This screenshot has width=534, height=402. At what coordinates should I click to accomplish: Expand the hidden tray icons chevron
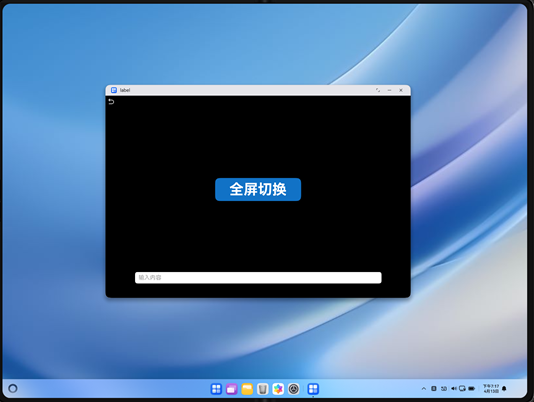coord(424,388)
